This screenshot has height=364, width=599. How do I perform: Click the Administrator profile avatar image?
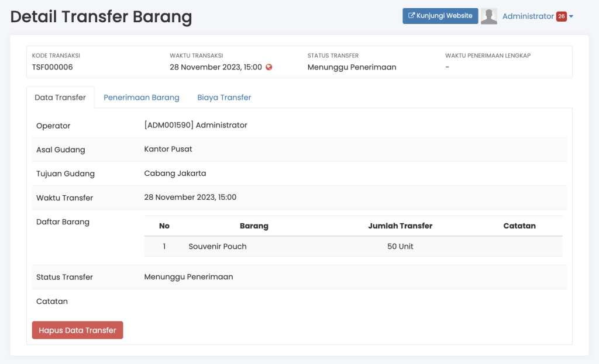pyautogui.click(x=490, y=16)
